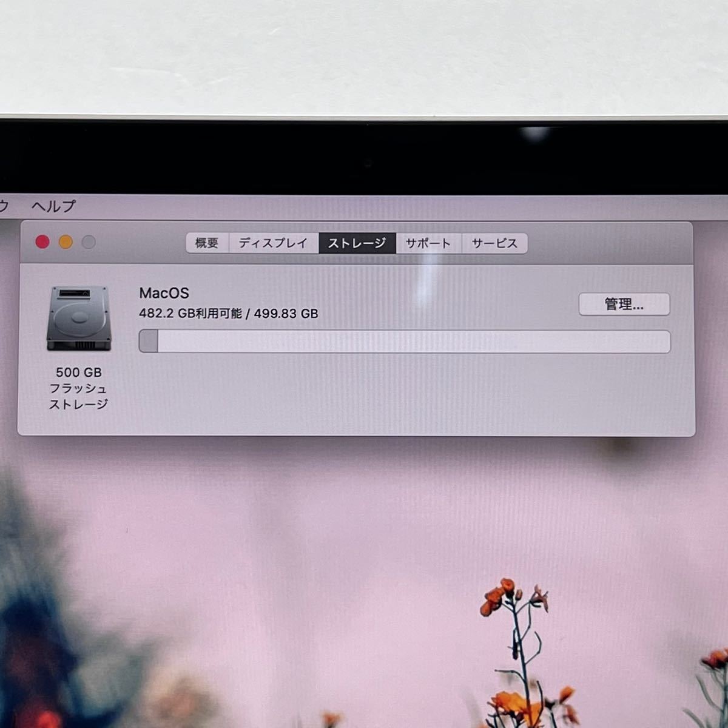Select the ストレージ tab
Image resolution: width=728 pixels, height=728 pixels.
357,243
